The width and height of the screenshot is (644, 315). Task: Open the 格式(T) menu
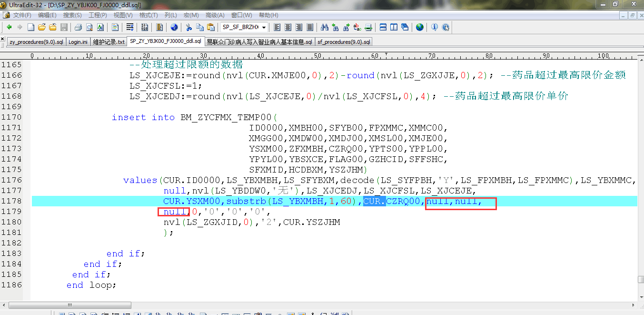click(x=149, y=15)
